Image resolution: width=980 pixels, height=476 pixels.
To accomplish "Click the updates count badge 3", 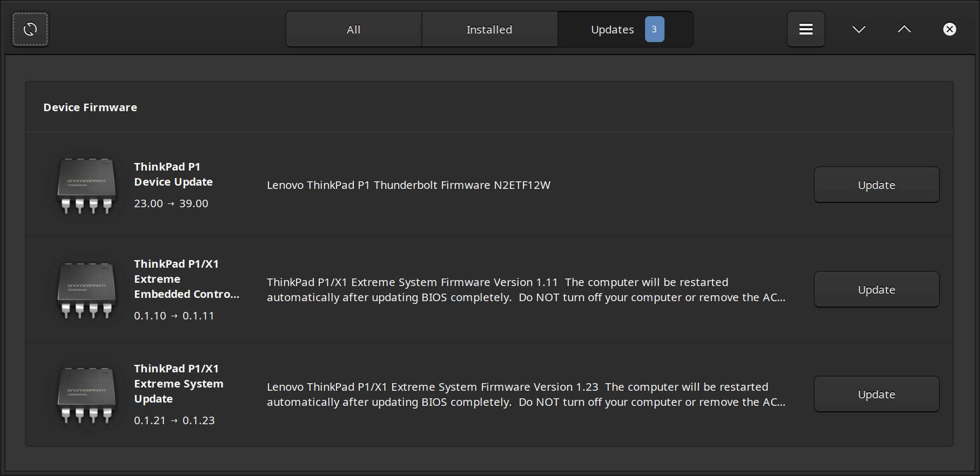I will coord(654,29).
